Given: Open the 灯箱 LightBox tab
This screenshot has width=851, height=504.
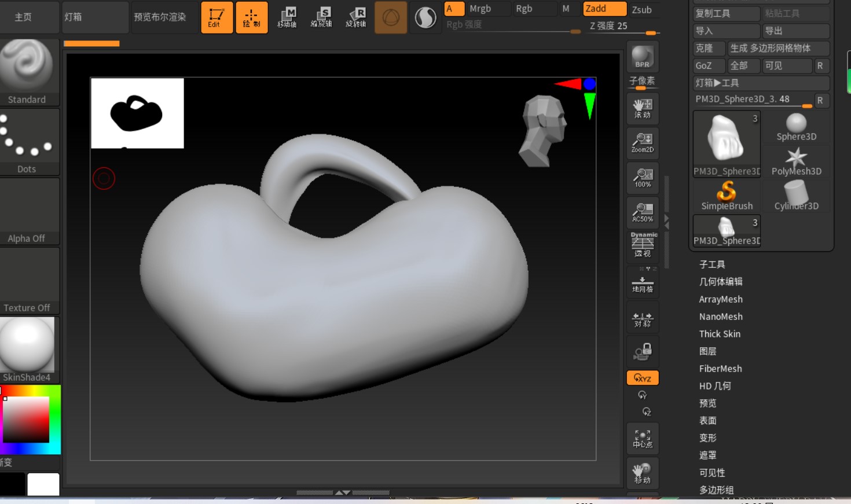Looking at the screenshot, I should tap(96, 17).
